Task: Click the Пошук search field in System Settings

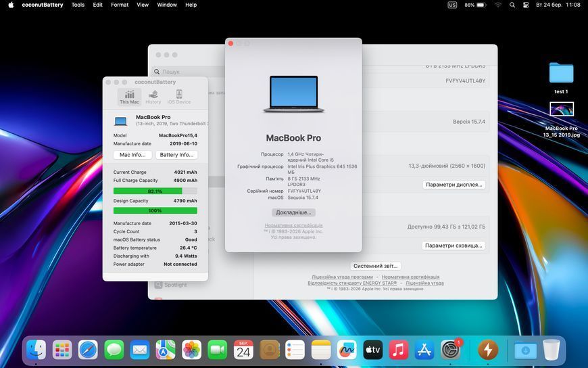Action: 189,71
